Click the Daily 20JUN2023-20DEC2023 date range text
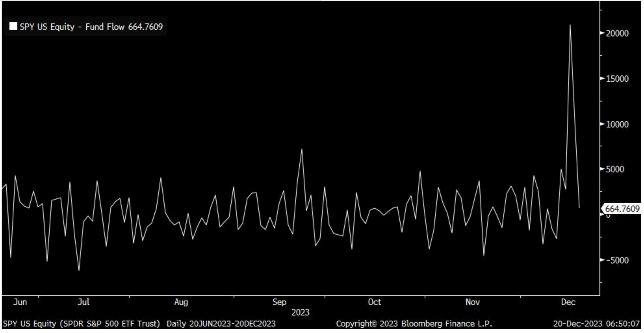This screenshot has height=333, width=644. click(221, 324)
